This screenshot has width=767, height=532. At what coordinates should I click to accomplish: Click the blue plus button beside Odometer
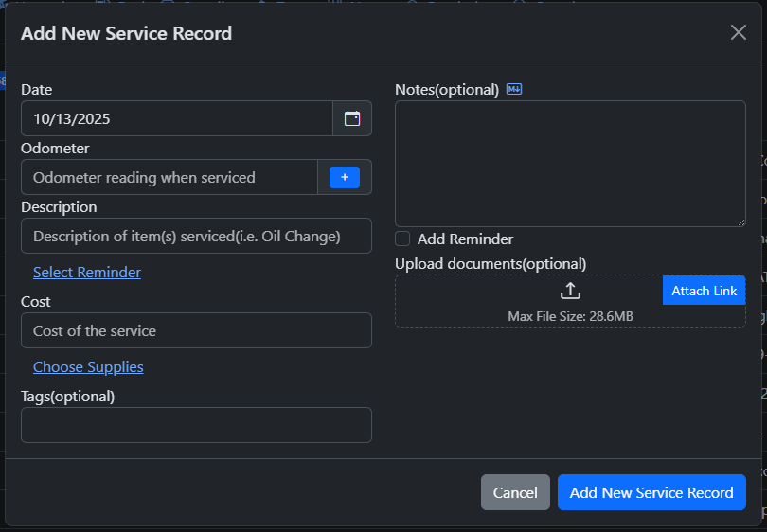[x=344, y=177]
